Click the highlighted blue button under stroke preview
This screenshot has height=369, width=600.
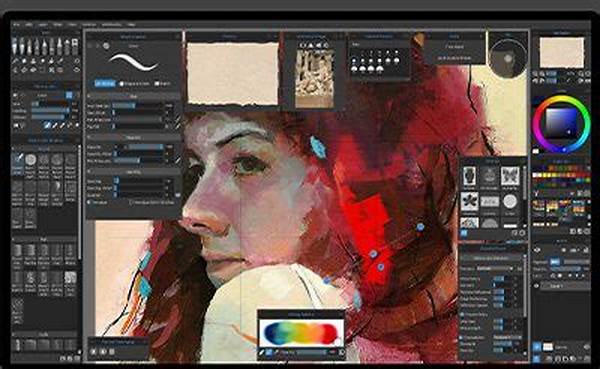104,83
